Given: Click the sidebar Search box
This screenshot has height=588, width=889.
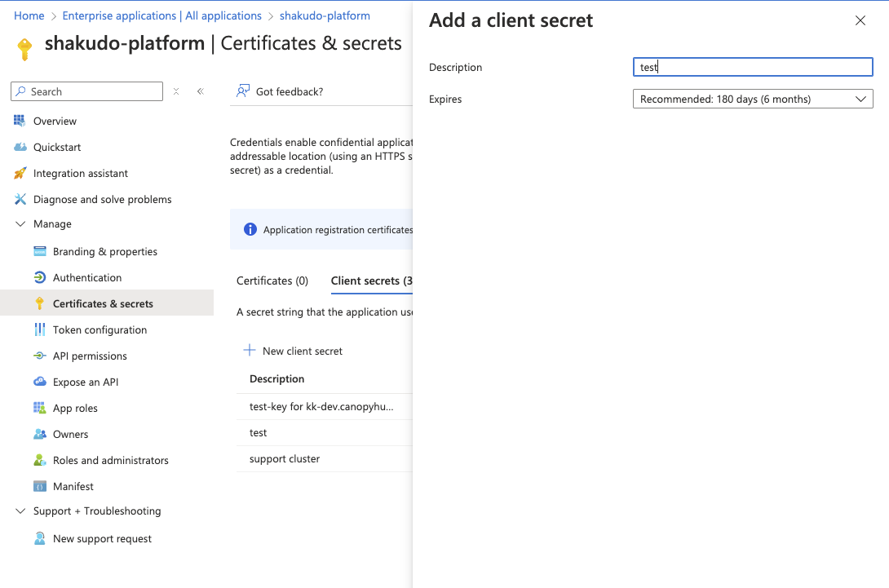Looking at the screenshot, I should [86, 91].
